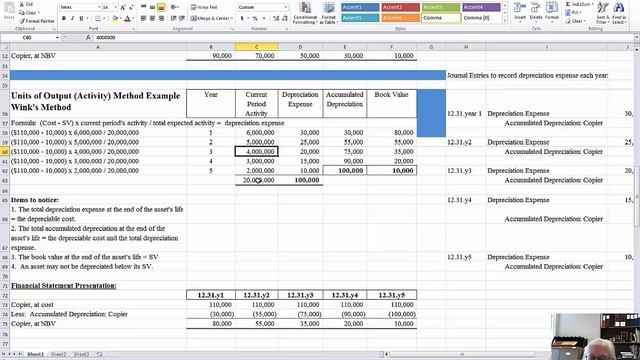The image size is (640, 360).
Task: Apply accounting dollar format
Action: [x=242, y=18]
